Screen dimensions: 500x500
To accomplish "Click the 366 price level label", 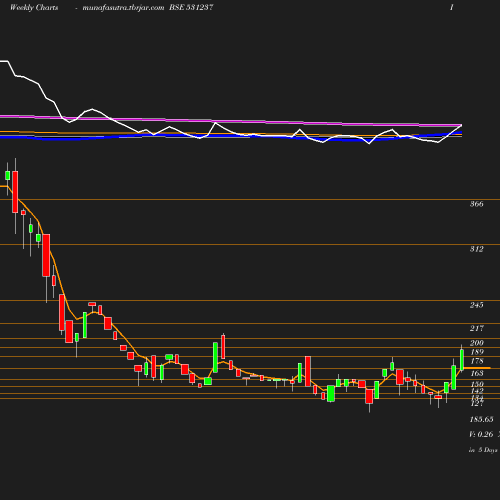I will coord(476,204).
